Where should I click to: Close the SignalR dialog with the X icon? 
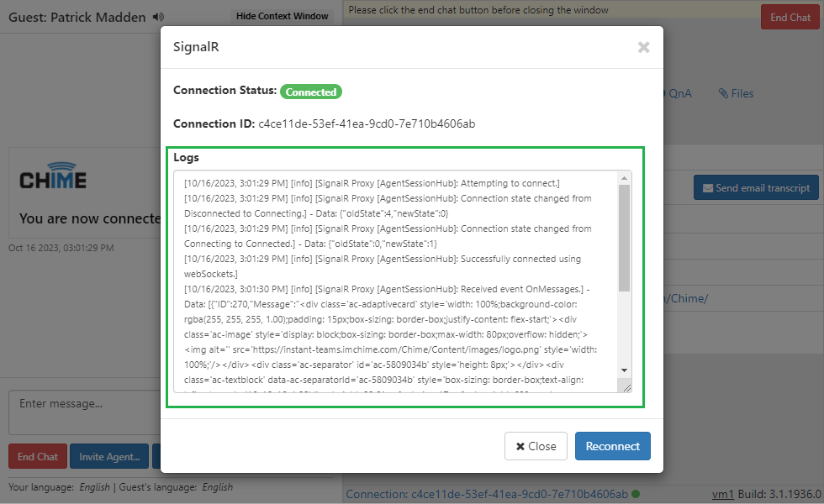point(643,47)
